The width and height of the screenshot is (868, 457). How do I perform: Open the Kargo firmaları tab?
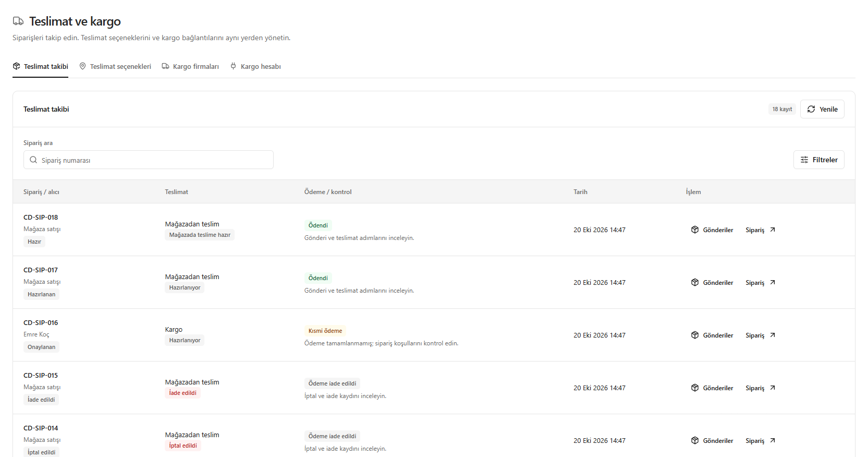[190, 66]
